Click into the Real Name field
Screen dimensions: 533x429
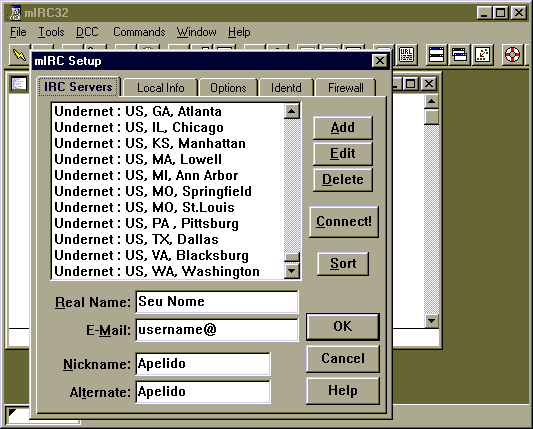click(x=217, y=302)
